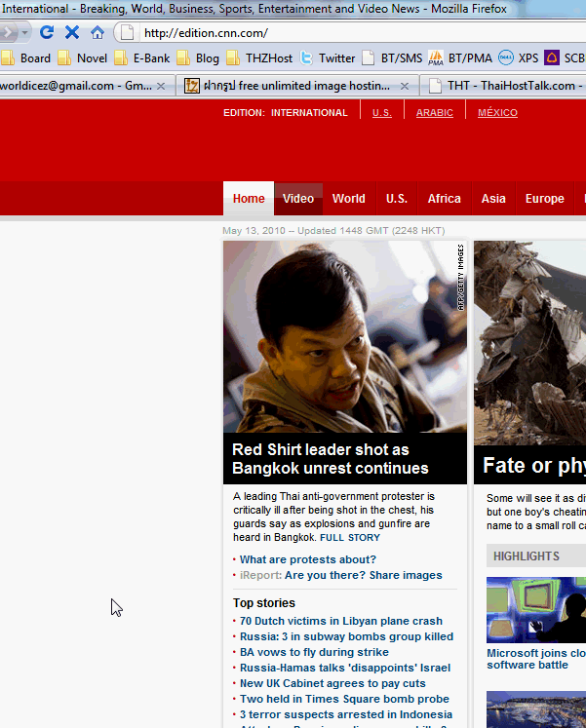Open the plane wreckage photo

coord(529,343)
